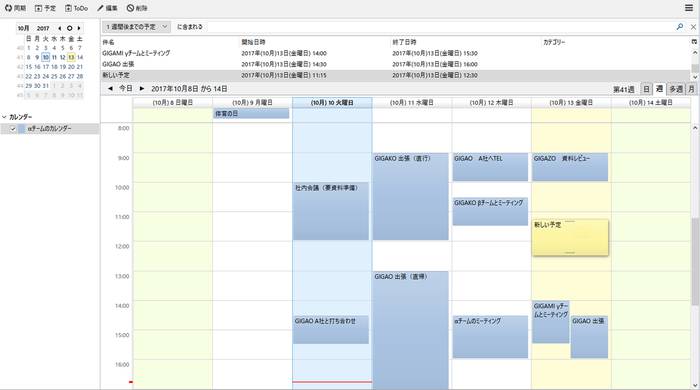Select October 13 in mini calendar

[x=71, y=57]
